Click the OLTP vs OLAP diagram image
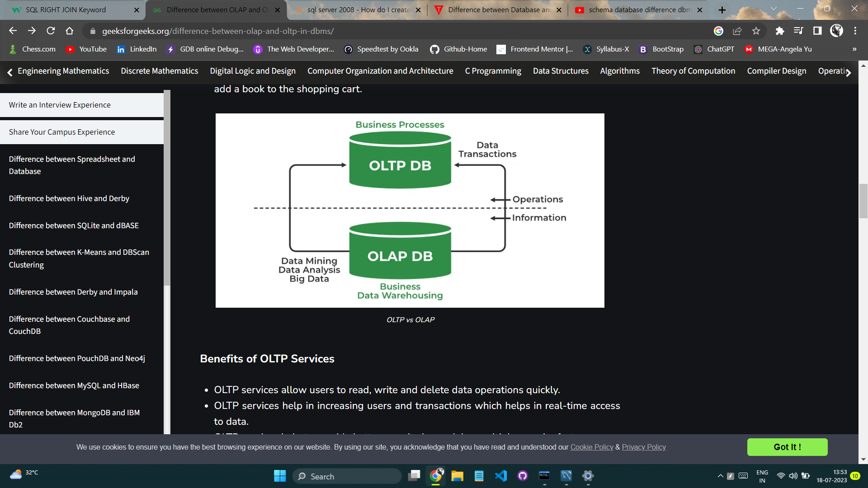The height and width of the screenshot is (488, 868). (x=410, y=211)
